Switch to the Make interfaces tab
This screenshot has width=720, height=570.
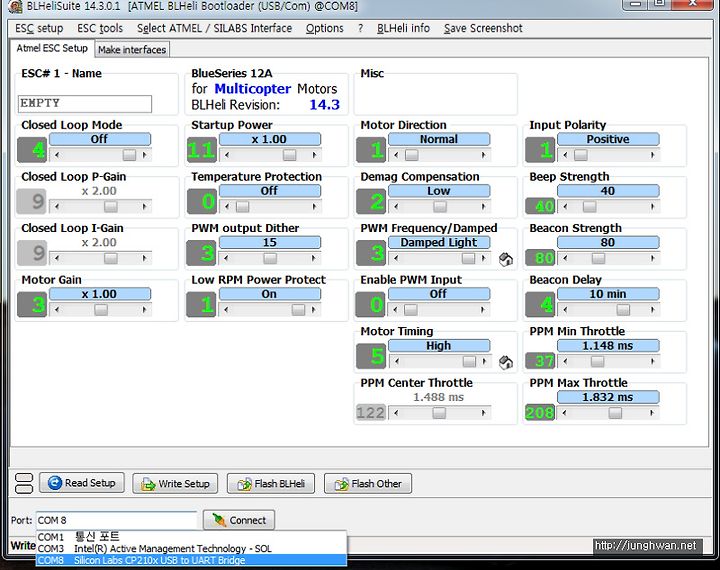tap(132, 50)
